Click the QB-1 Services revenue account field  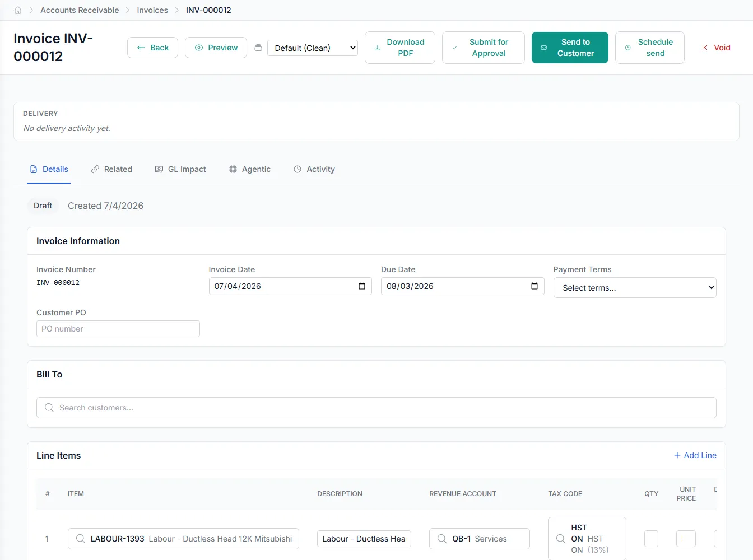tap(480, 539)
